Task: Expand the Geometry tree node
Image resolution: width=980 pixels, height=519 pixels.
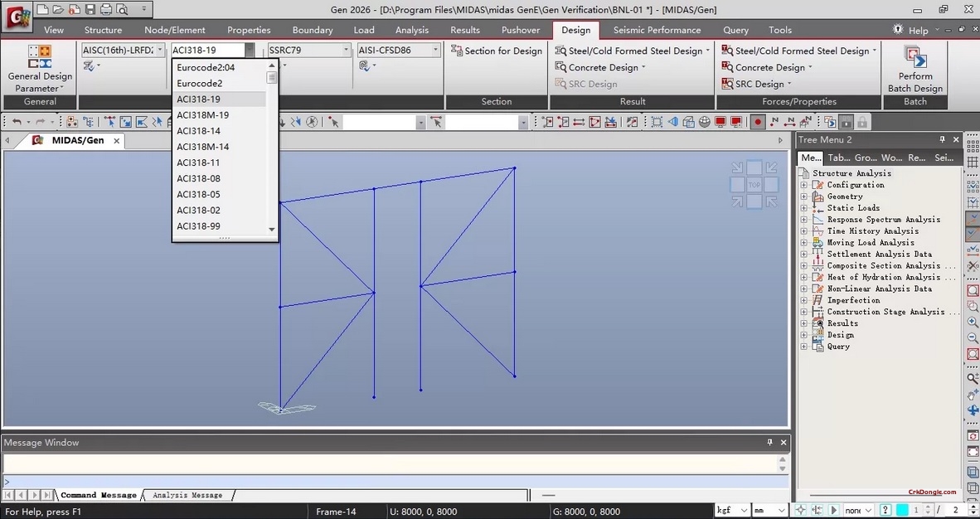Action: 803,196
